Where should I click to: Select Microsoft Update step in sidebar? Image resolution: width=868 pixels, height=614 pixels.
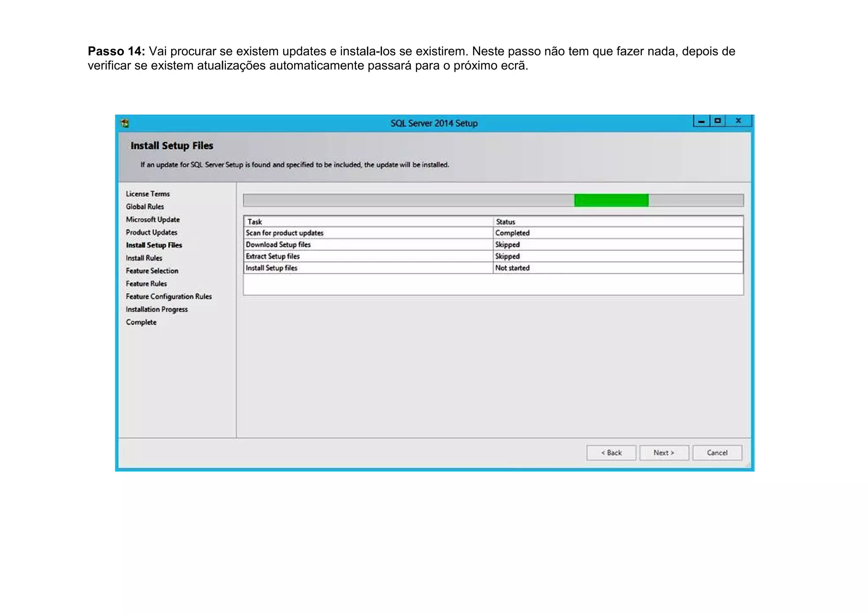pyautogui.click(x=153, y=220)
